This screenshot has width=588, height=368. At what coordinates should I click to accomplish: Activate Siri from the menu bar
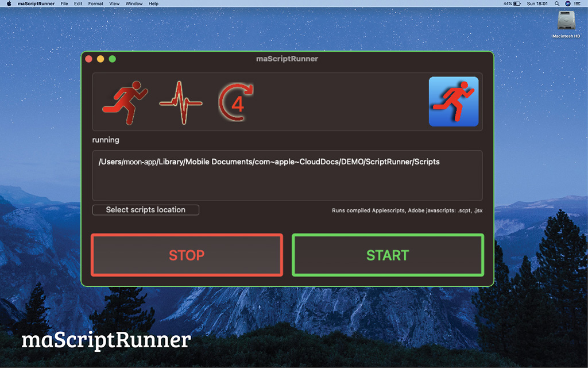click(x=568, y=3)
